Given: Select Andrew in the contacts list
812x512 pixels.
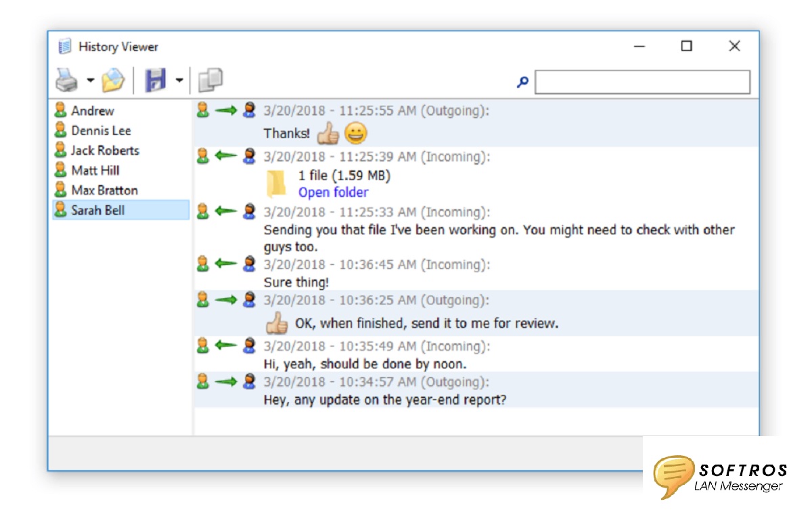Looking at the screenshot, I should pos(93,111).
